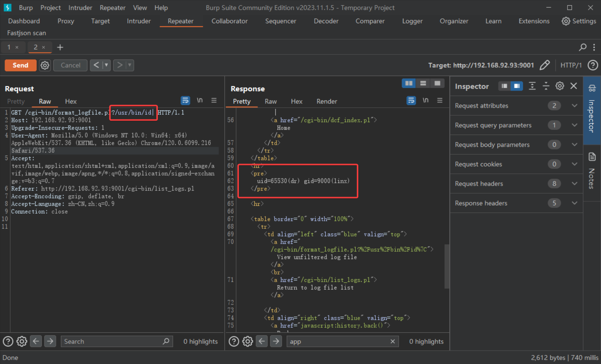This screenshot has height=364, width=601.
Task: Open Repeater send settings gear
Action: tap(45, 65)
